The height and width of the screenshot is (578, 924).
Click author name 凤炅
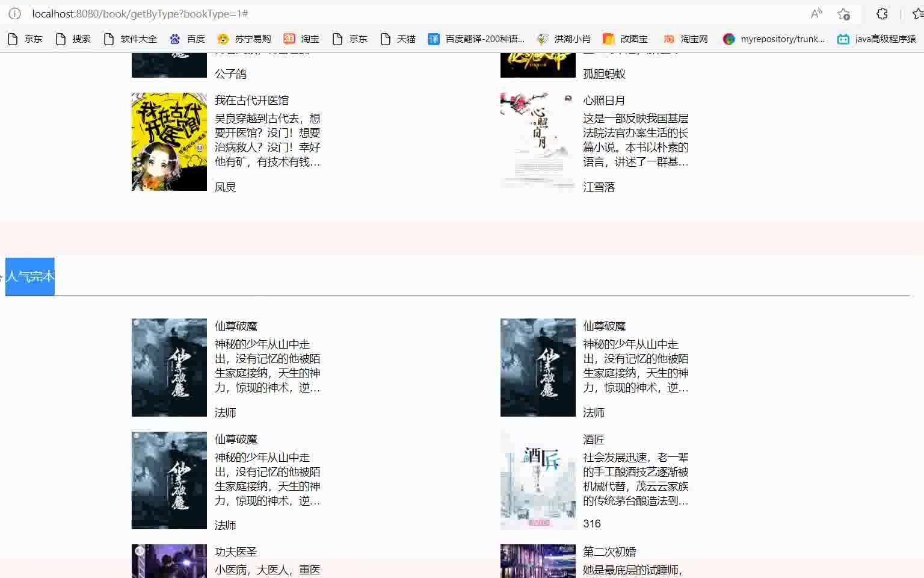click(x=226, y=187)
